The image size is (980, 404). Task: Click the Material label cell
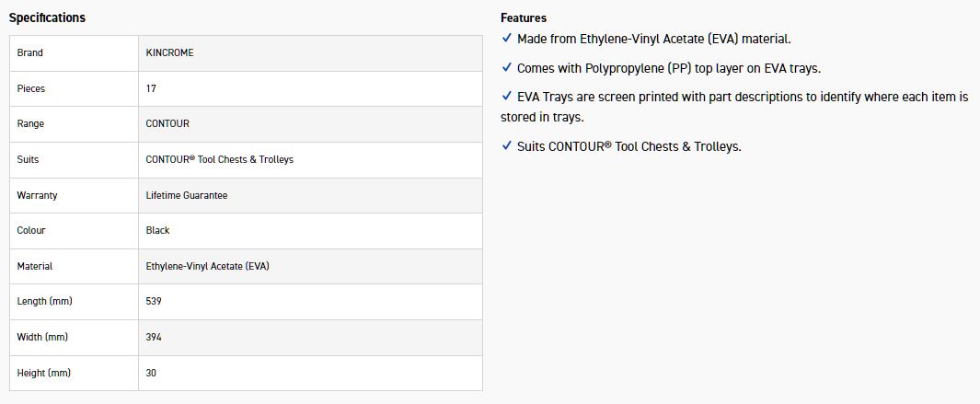point(74,266)
